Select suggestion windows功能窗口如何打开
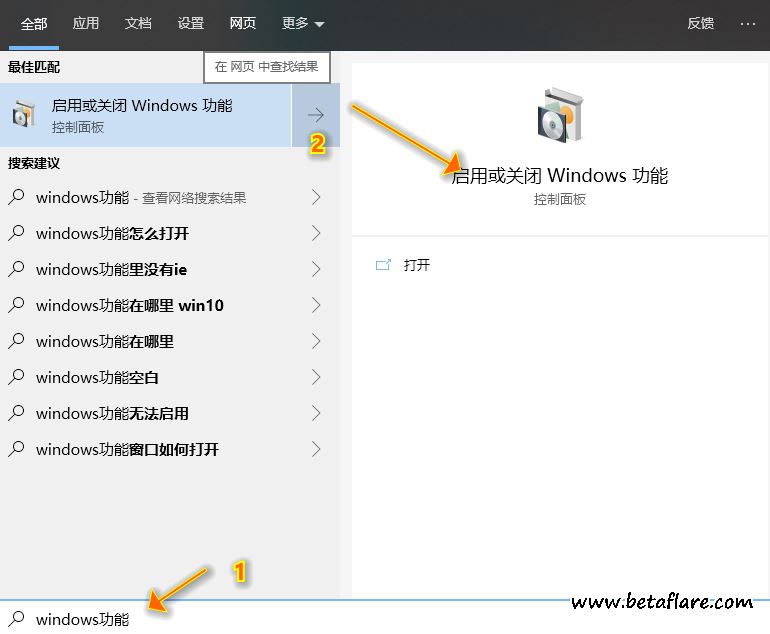This screenshot has width=770, height=634. [170, 449]
